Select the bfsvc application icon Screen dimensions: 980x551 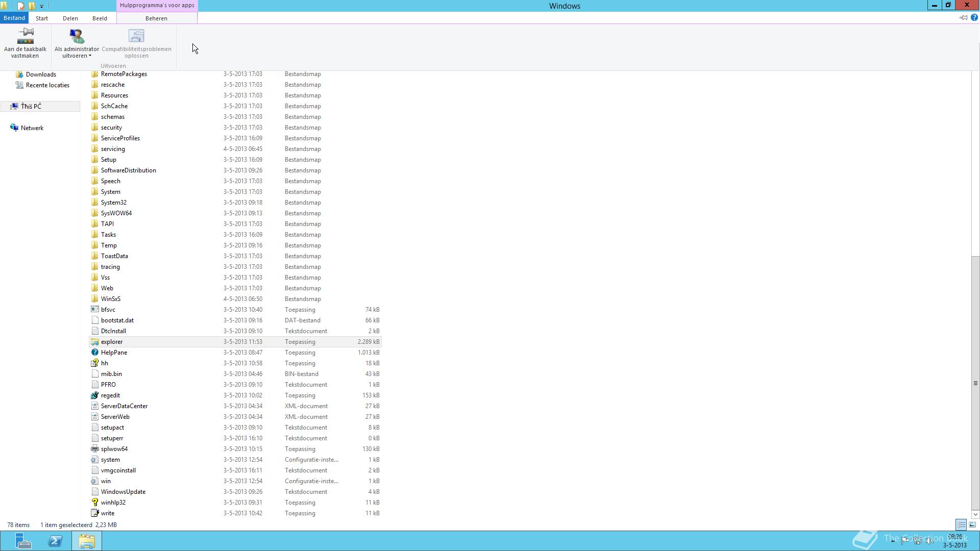[94, 310]
